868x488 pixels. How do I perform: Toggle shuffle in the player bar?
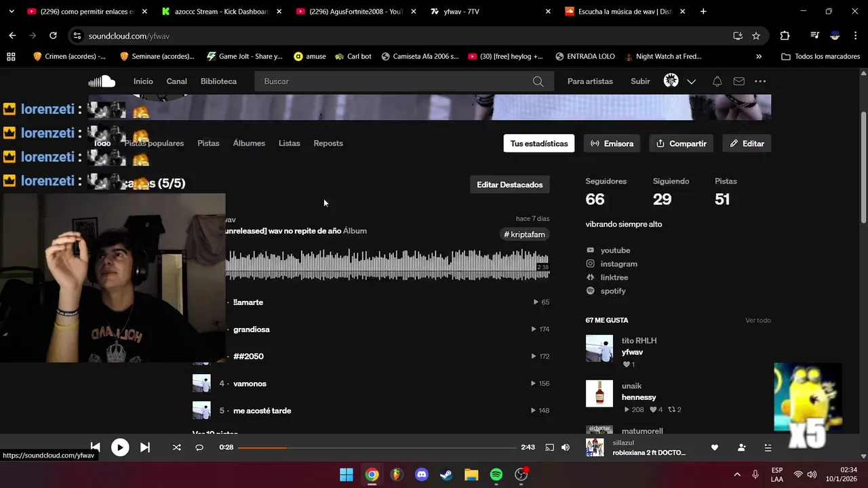click(177, 447)
